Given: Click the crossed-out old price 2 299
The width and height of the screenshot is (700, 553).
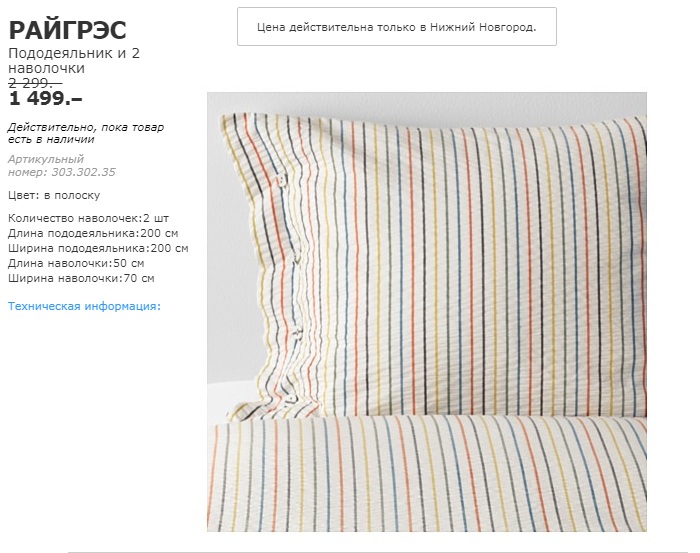Looking at the screenshot, I should [x=34, y=84].
